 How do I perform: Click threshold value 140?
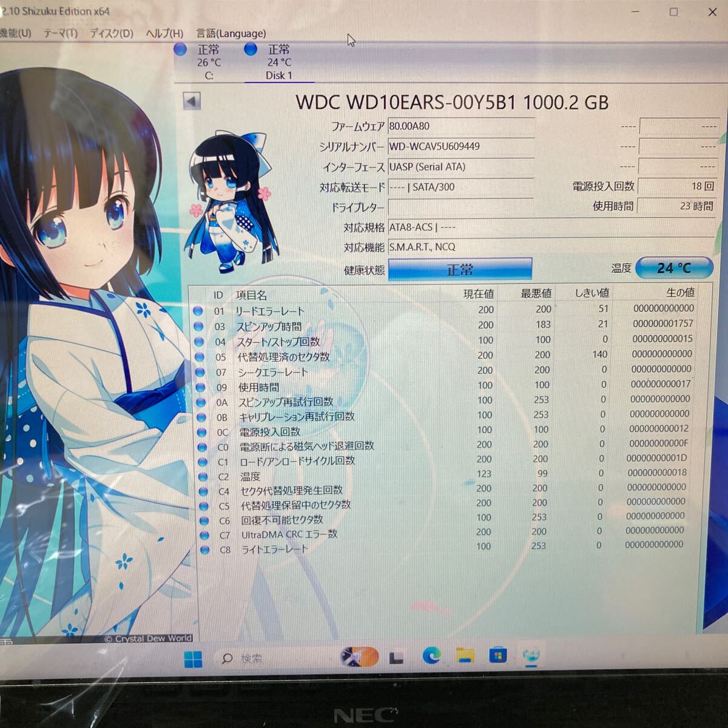tap(600, 354)
